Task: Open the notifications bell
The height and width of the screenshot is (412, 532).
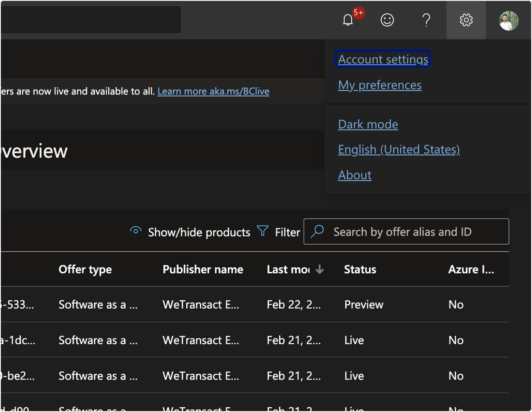Action: pyautogui.click(x=348, y=20)
